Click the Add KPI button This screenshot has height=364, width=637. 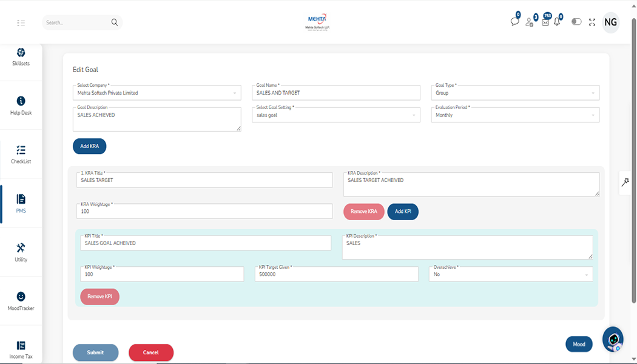(403, 211)
